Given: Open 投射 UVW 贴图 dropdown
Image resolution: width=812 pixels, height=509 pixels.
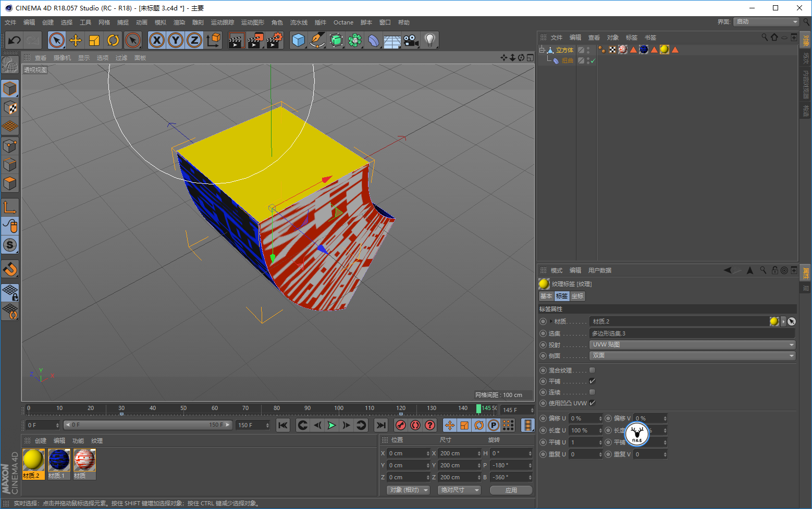Looking at the screenshot, I should 693,344.
